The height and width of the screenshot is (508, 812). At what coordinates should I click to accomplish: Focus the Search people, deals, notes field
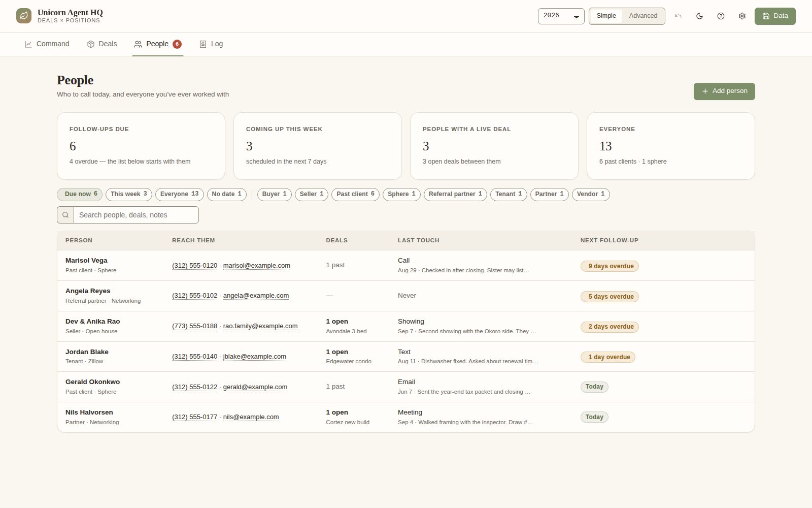pyautogui.click(x=136, y=215)
